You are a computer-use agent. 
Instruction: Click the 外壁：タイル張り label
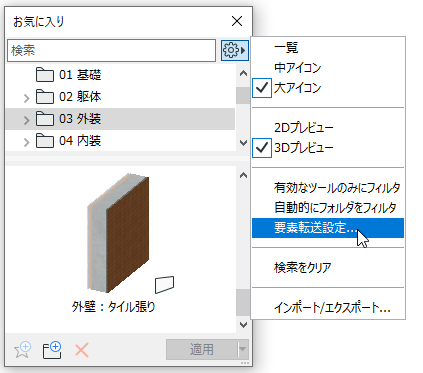(113, 306)
